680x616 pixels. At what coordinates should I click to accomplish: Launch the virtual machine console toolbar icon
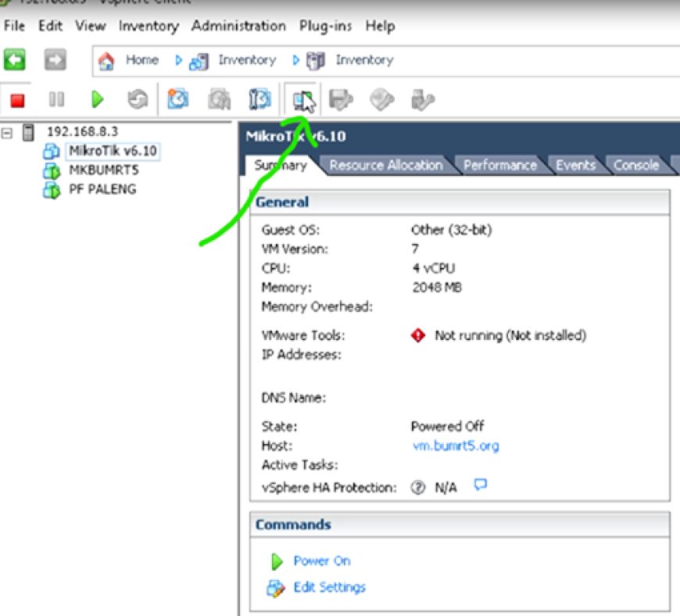[x=303, y=101]
